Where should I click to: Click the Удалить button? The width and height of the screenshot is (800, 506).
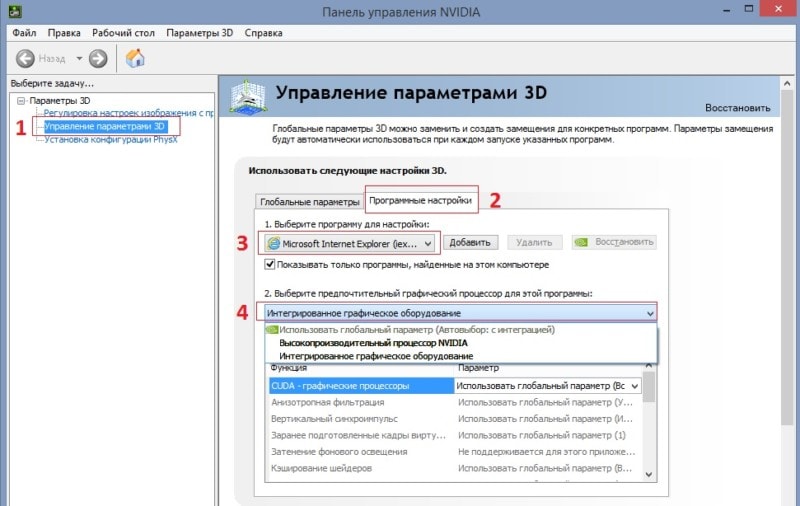[x=534, y=242]
